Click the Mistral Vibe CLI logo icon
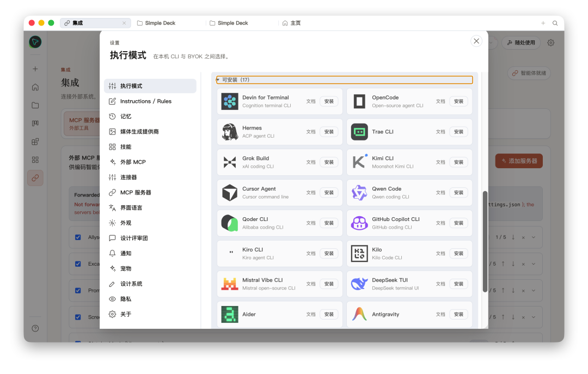588x374 pixels. (x=230, y=284)
